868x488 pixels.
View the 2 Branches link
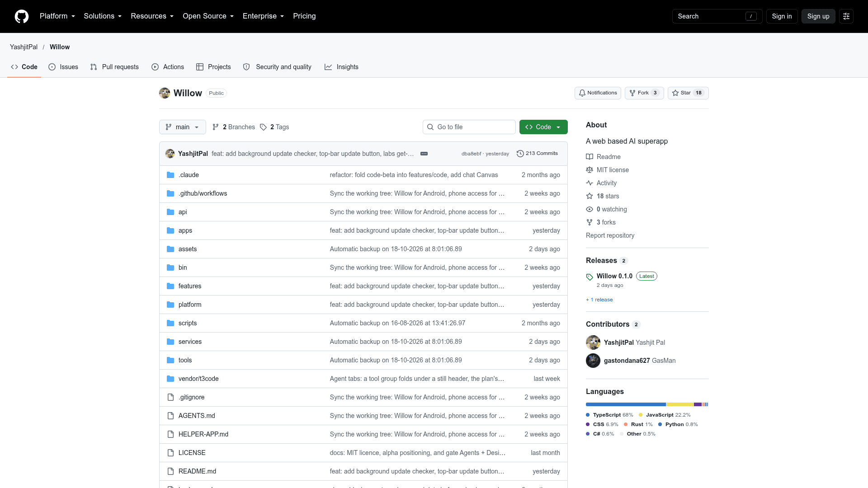[x=234, y=127]
